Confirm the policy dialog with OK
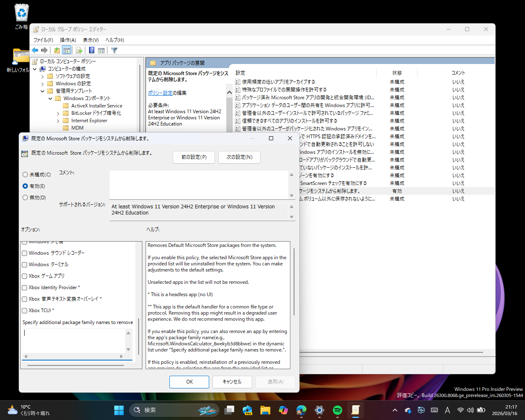525x420 pixels. [189, 382]
